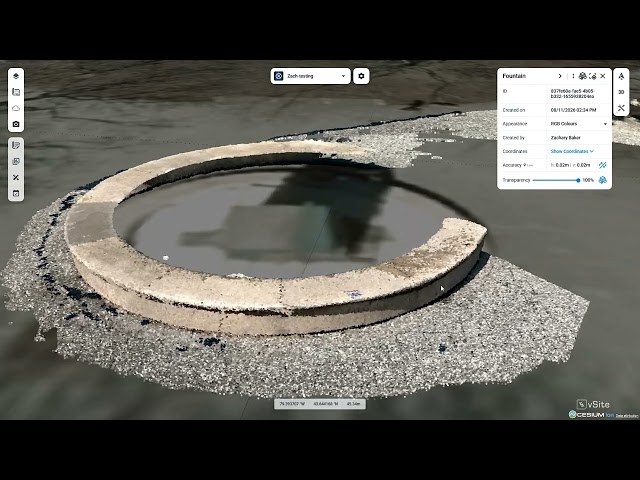Click the blue point cloud icon beside Transparency
The width and height of the screenshot is (640, 480).
point(602,180)
